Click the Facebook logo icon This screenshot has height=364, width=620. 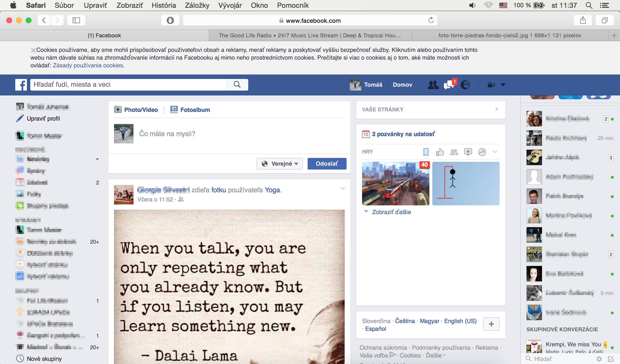pos(21,85)
